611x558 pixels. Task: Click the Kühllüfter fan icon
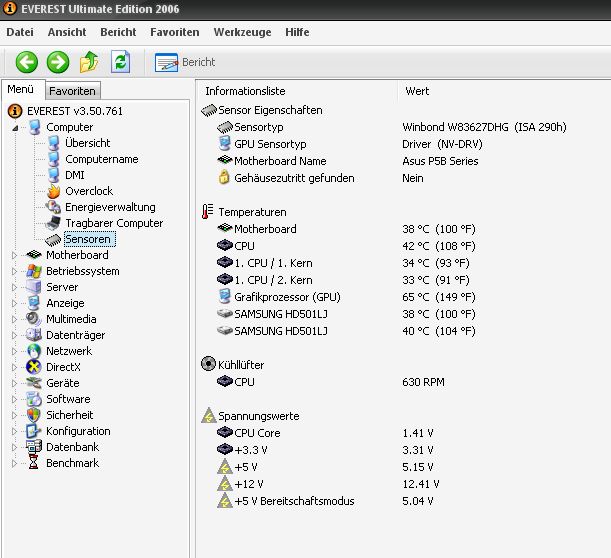click(208, 364)
